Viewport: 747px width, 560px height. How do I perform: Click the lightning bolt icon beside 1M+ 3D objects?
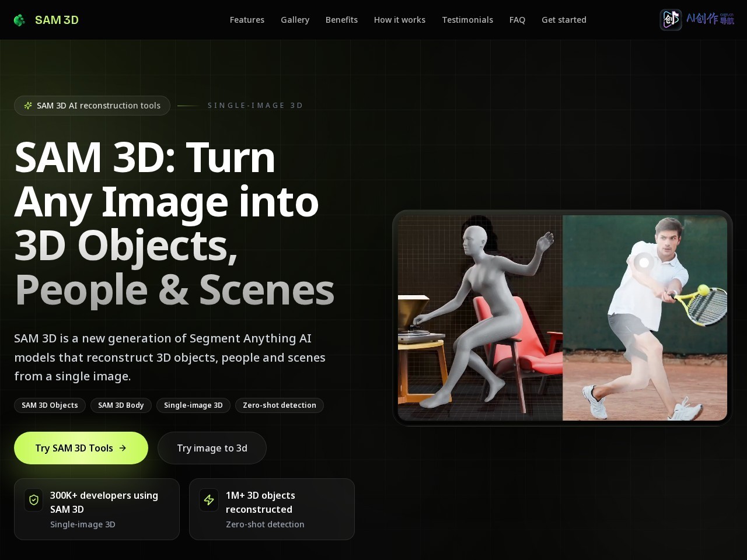coord(209,500)
